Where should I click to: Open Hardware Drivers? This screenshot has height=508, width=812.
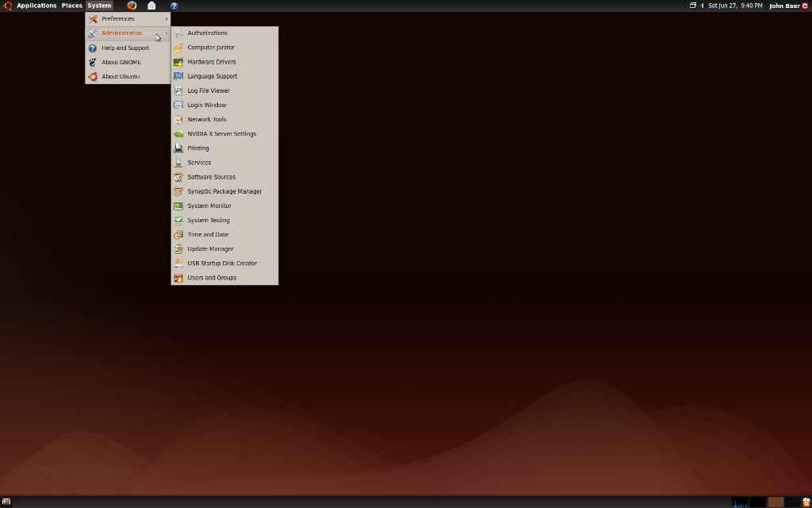tap(224, 62)
